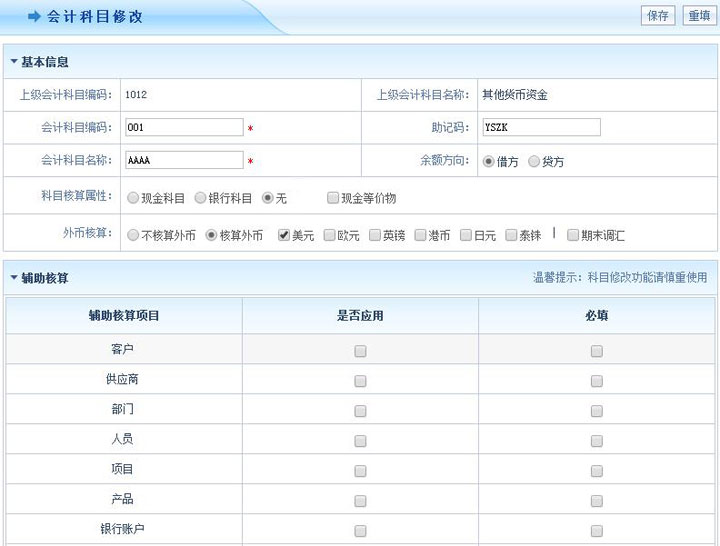This screenshot has height=546, width=720.
Task: Click the 保存 button
Action: point(658,16)
